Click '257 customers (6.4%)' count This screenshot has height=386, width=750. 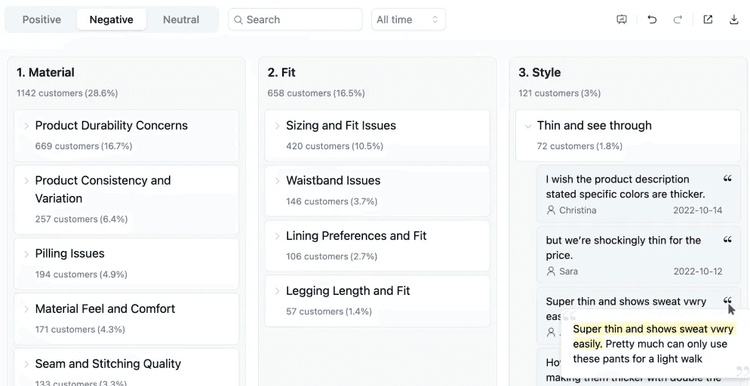click(81, 219)
